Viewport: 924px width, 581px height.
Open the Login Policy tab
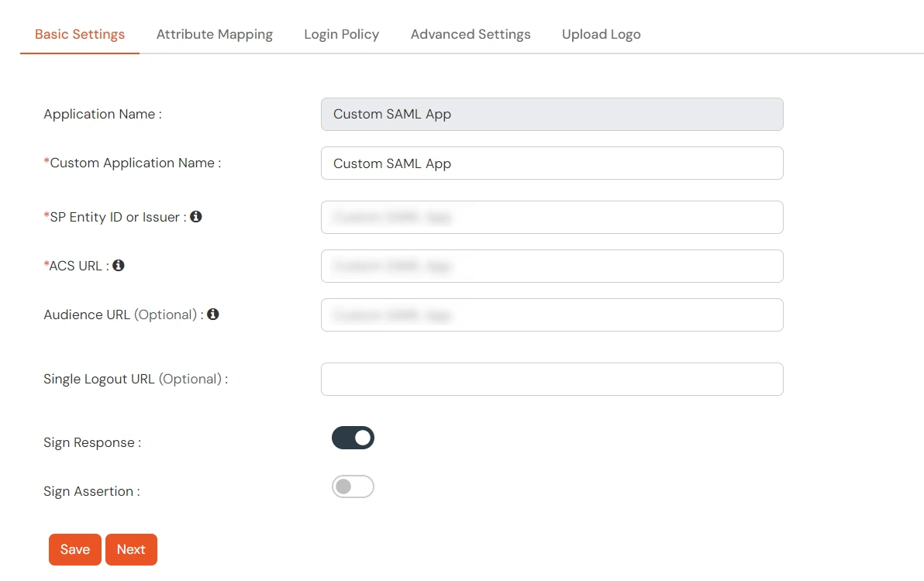(x=341, y=34)
